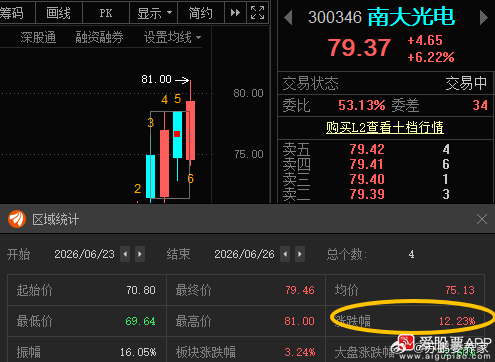The width and height of the screenshot is (495, 362).
Task: Step end date forward arrow
Action: pos(300,254)
